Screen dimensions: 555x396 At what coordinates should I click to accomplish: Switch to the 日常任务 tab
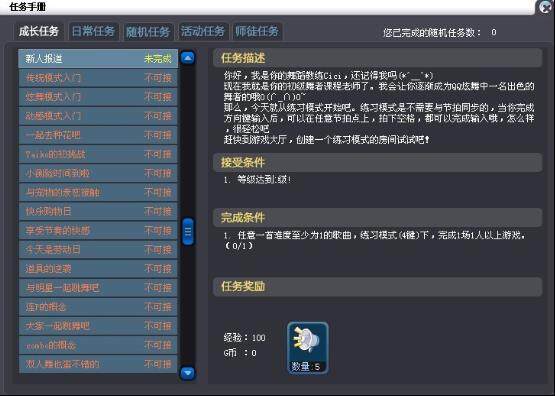point(93,31)
